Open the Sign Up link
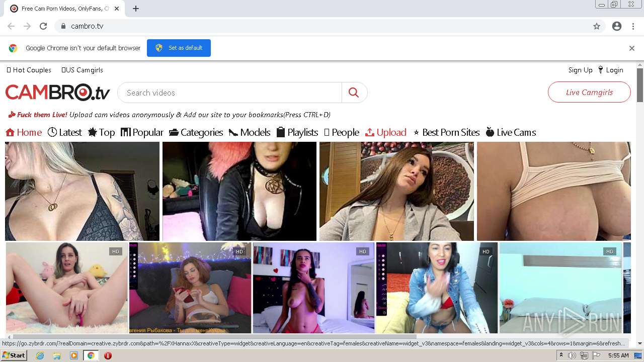Viewport: 644px width, 362px height. [580, 70]
